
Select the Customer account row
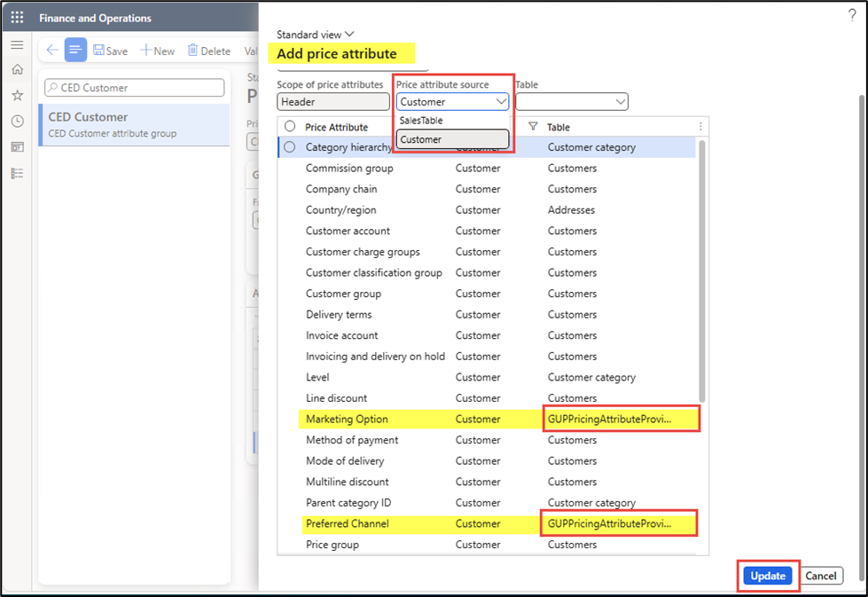pyautogui.click(x=487, y=231)
